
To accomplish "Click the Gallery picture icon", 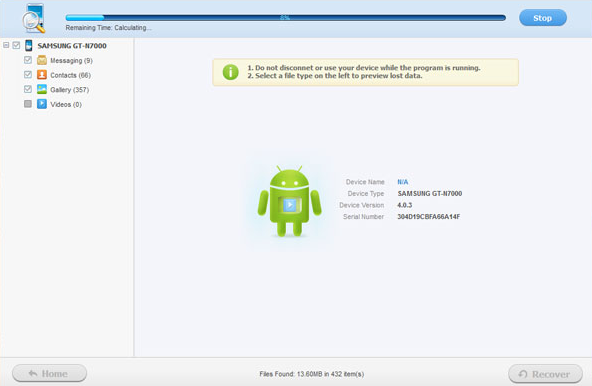I will point(42,90).
